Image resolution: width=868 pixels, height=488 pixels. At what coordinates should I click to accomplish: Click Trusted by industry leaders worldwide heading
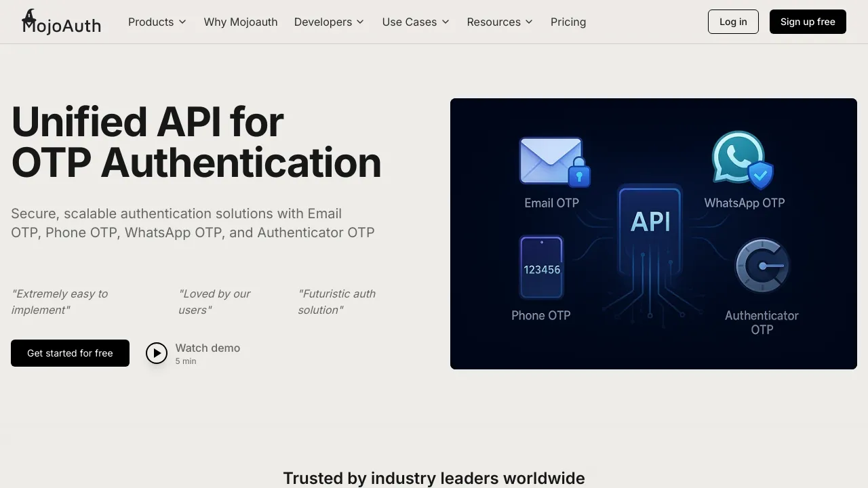tap(434, 478)
